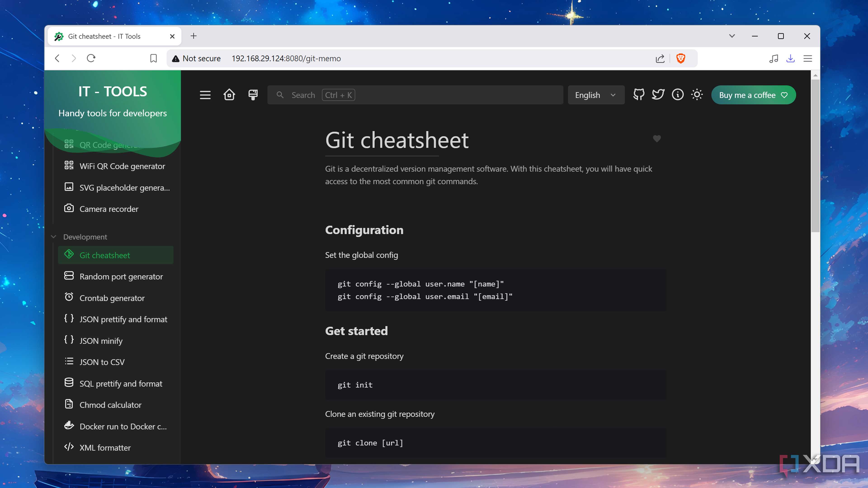This screenshot has height=488, width=868.
Task: Open the About info icon
Action: [678, 95]
